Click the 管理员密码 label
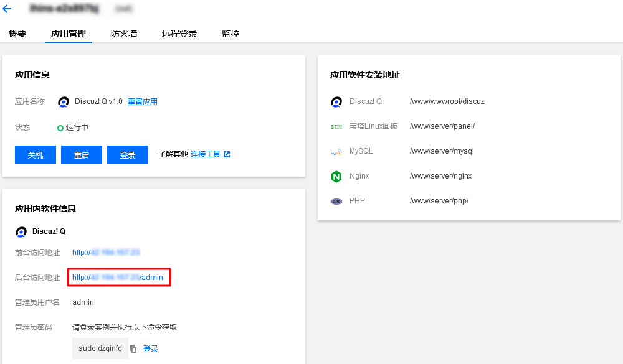This screenshot has width=623, height=364. [34, 327]
